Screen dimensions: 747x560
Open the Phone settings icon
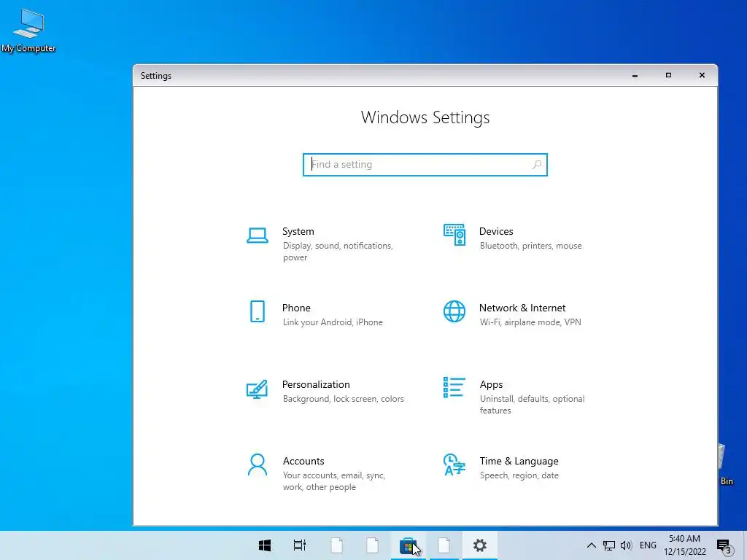click(x=258, y=311)
